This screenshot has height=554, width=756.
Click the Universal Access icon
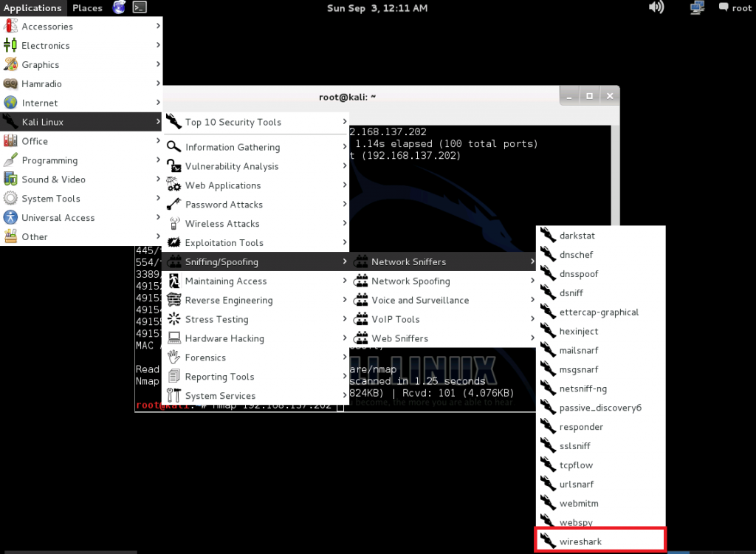(10, 218)
